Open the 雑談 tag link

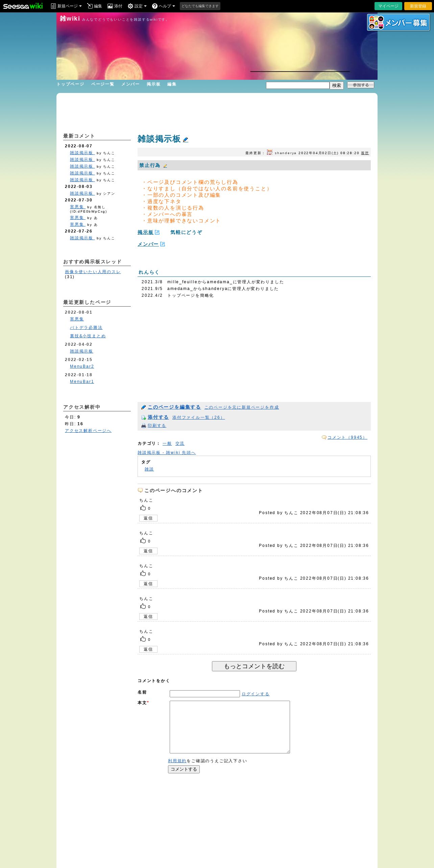pos(149,469)
